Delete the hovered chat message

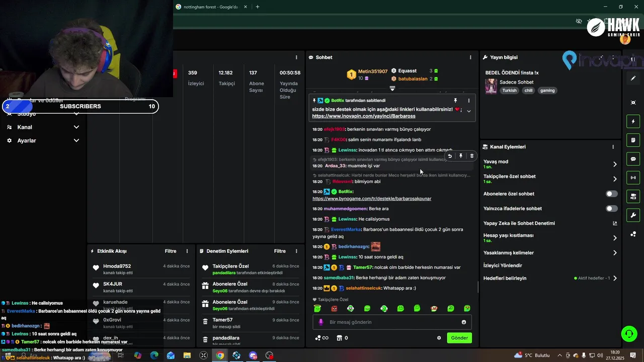(471, 156)
